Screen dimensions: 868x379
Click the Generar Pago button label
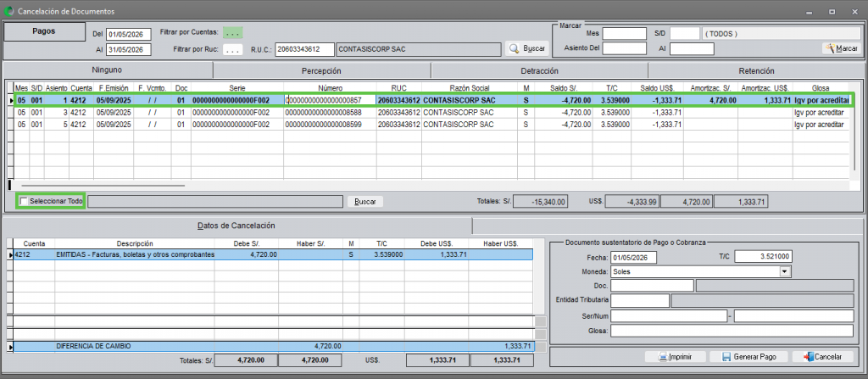[x=754, y=357]
